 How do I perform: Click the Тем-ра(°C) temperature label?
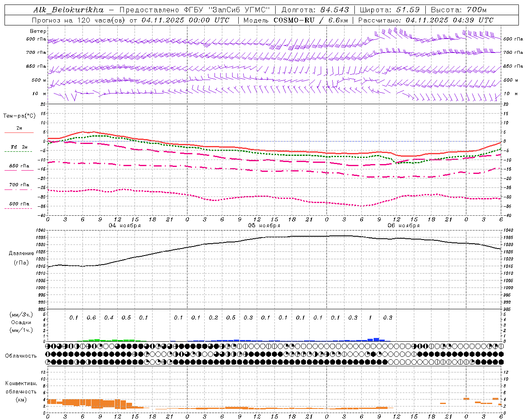tap(19, 116)
